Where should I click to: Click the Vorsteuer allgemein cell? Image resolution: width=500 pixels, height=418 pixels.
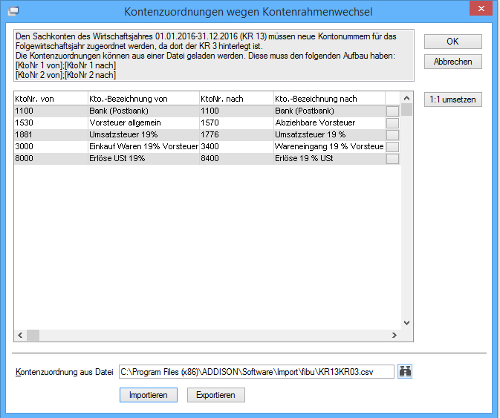[x=144, y=123]
